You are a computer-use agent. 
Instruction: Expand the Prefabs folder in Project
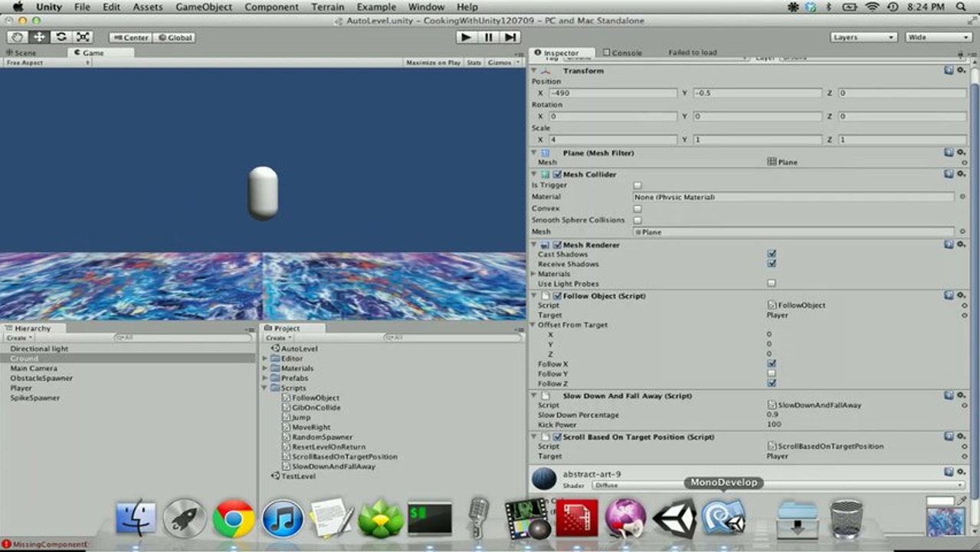pyautogui.click(x=266, y=378)
